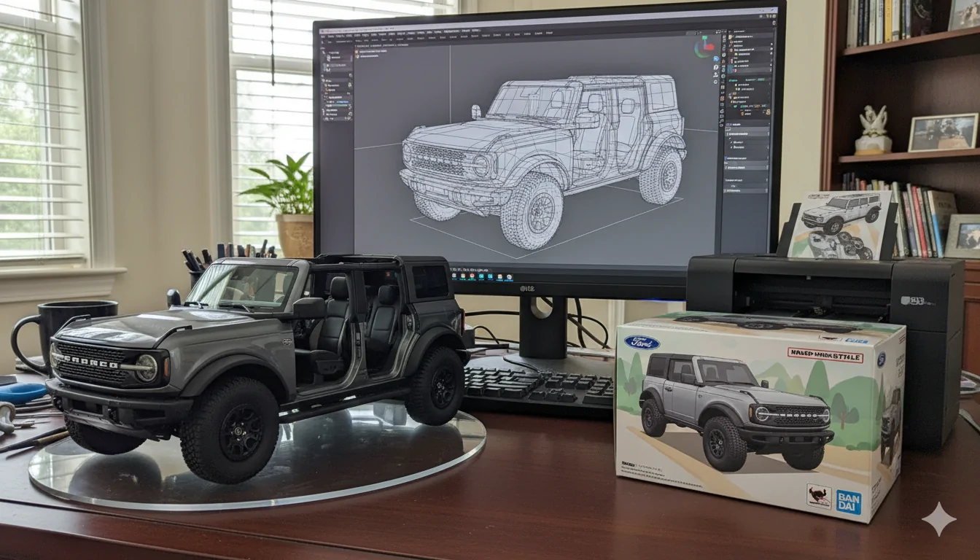Click the blue circular icon below the navigation gizmo

pyautogui.click(x=716, y=58)
